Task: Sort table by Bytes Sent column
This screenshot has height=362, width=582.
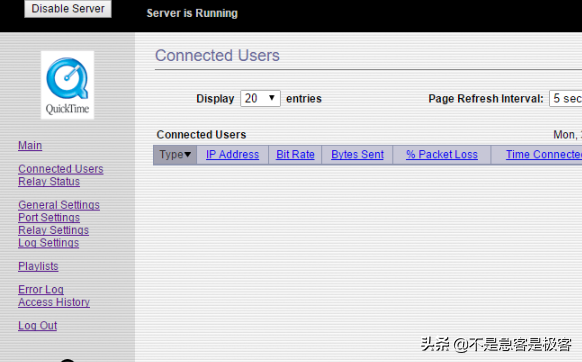Action: pos(357,154)
